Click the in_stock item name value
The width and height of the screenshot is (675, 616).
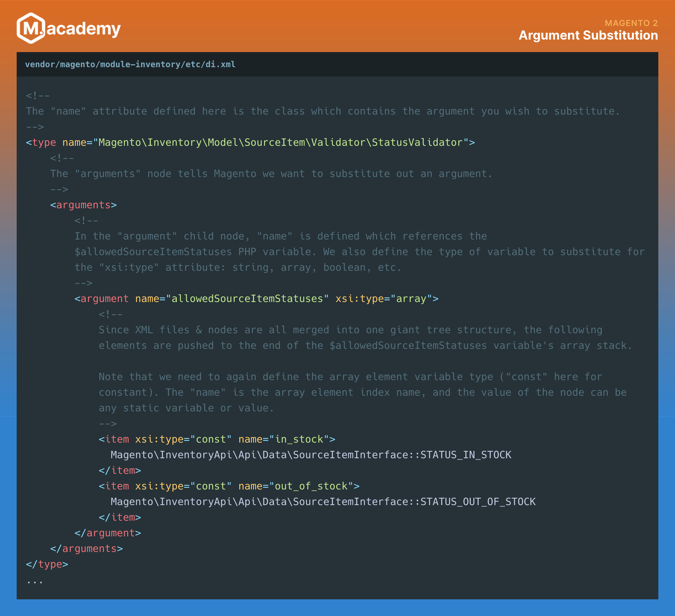tap(299, 439)
